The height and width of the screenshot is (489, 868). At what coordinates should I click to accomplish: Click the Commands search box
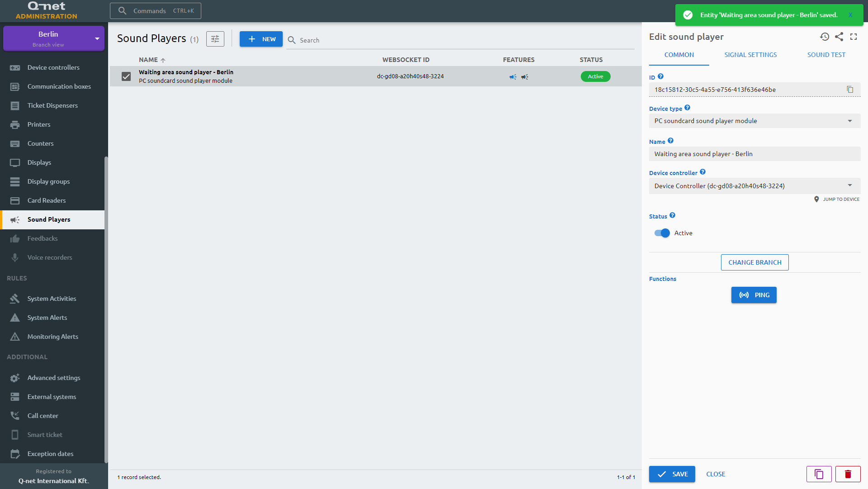155,10
